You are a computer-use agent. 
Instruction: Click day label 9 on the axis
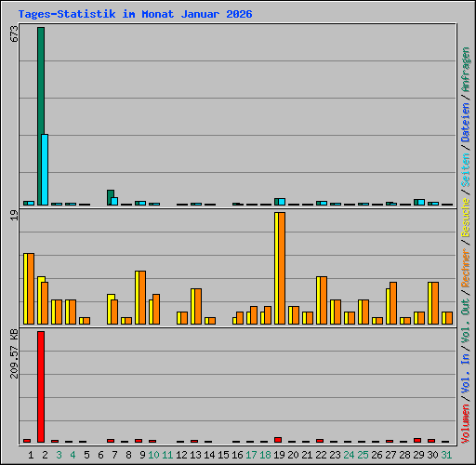click(x=142, y=455)
